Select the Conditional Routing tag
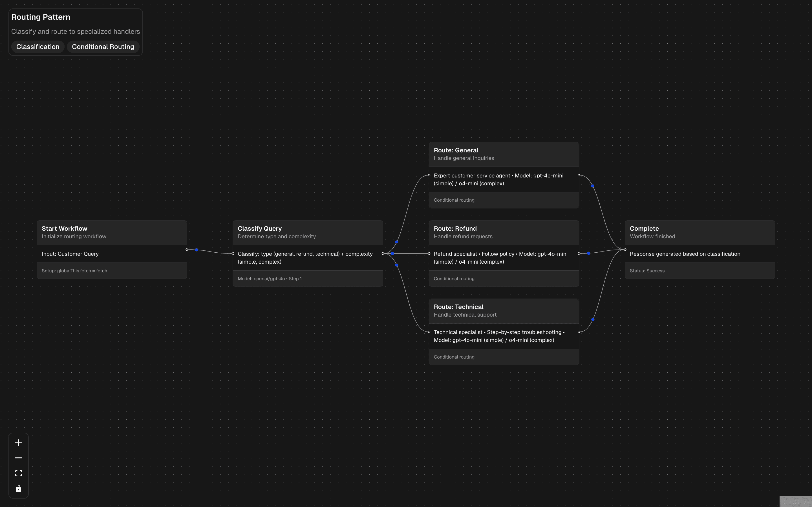The image size is (812, 507). click(x=103, y=46)
